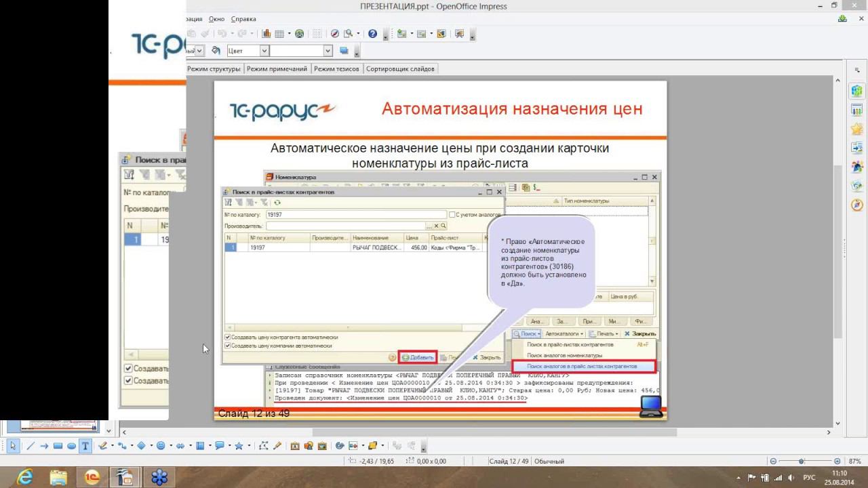Click zoom out minus button in the status bar
This screenshot has width=868, height=488.
click(773, 461)
